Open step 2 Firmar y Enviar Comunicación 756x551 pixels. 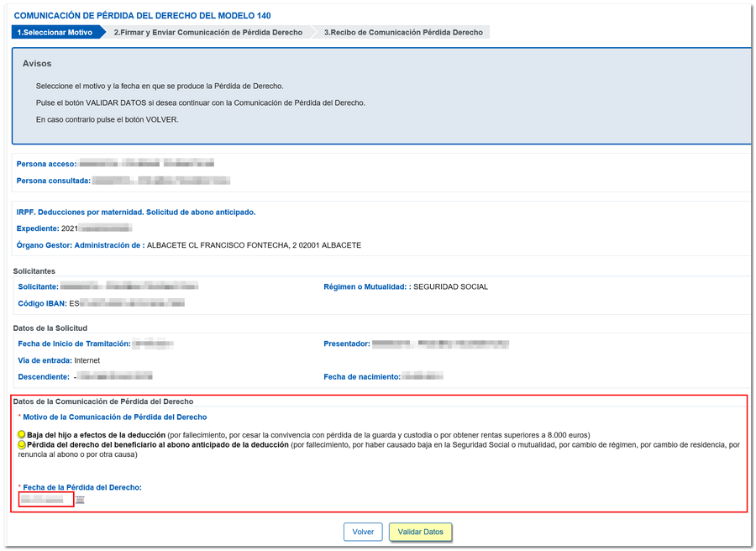click(207, 32)
